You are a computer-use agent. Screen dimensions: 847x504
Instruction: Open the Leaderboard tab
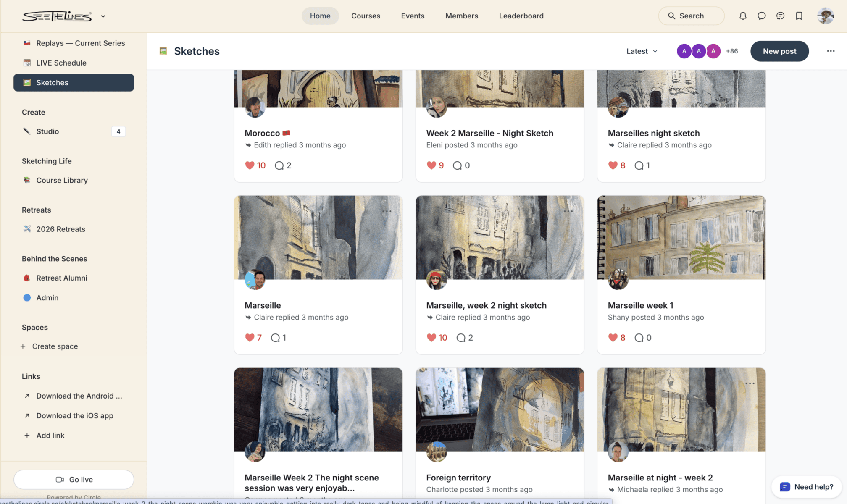pos(521,16)
